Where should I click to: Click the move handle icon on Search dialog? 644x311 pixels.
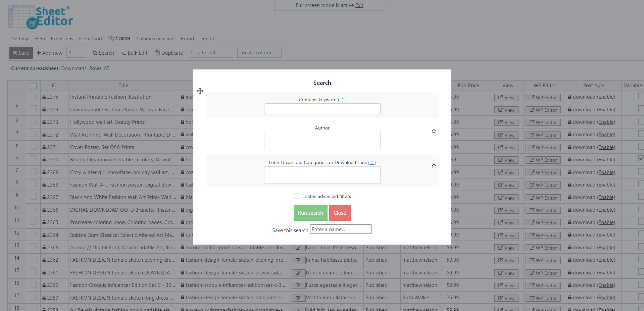coord(200,91)
